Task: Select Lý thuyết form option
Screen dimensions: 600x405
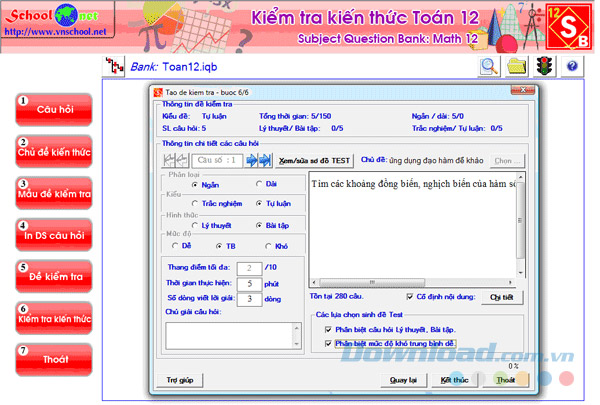Action: coord(195,225)
